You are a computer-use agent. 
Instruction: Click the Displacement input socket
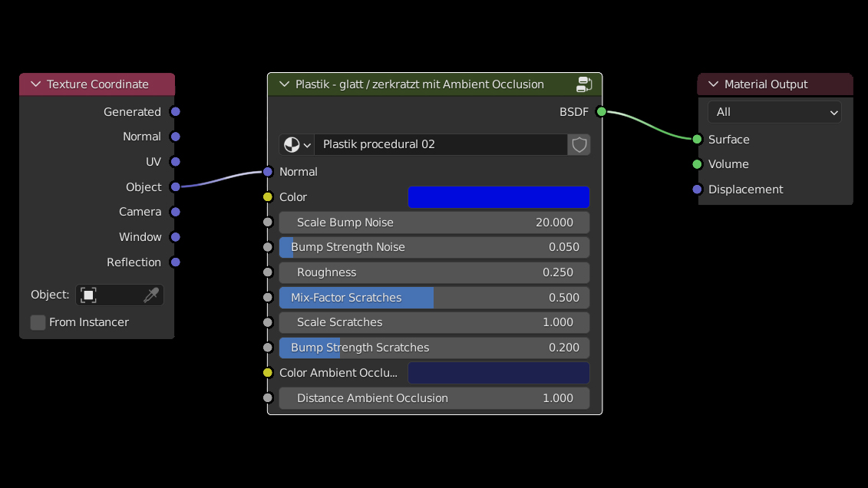click(x=697, y=190)
